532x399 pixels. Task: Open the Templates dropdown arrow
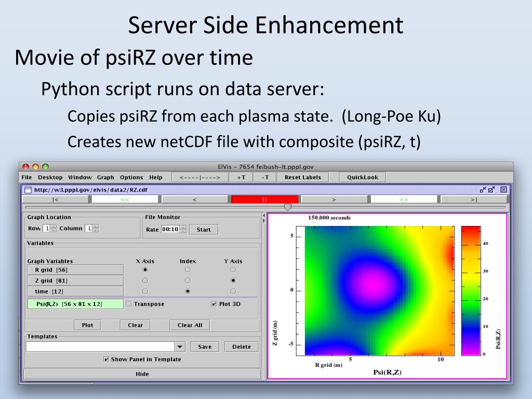tap(180, 347)
